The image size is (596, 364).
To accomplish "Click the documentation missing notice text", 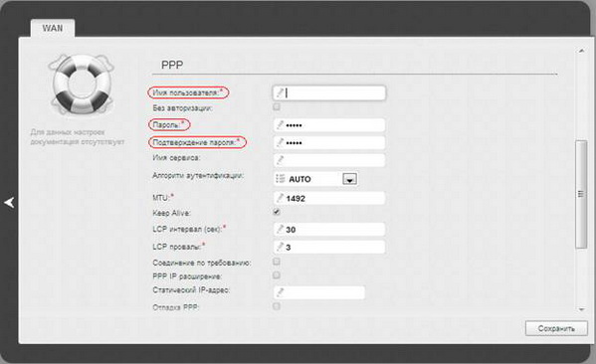I will click(78, 137).
